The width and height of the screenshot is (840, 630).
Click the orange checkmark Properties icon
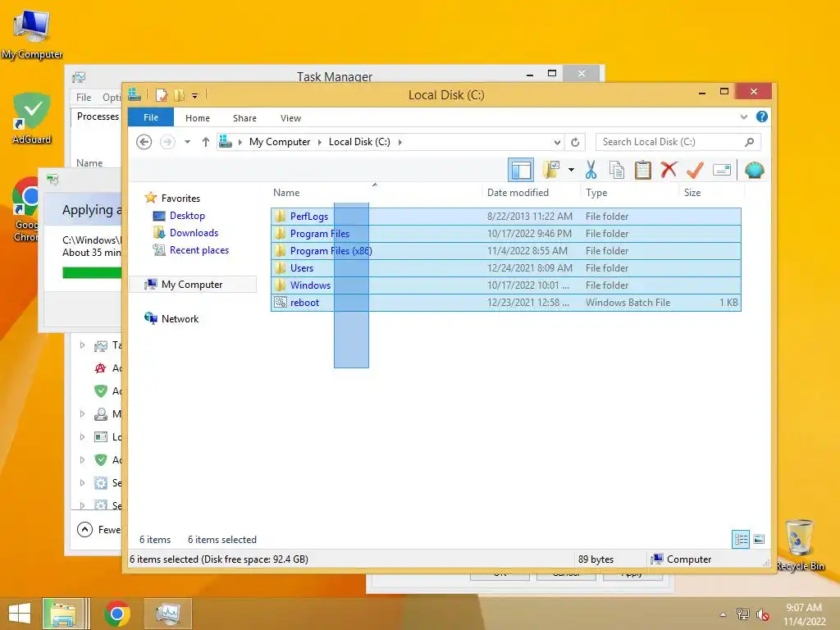tap(695, 171)
